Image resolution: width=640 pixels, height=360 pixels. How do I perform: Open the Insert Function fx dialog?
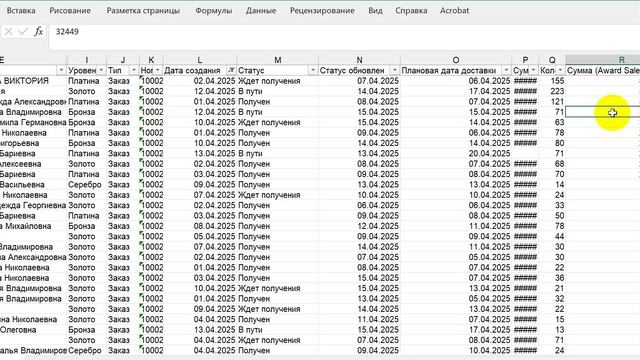coord(38,31)
